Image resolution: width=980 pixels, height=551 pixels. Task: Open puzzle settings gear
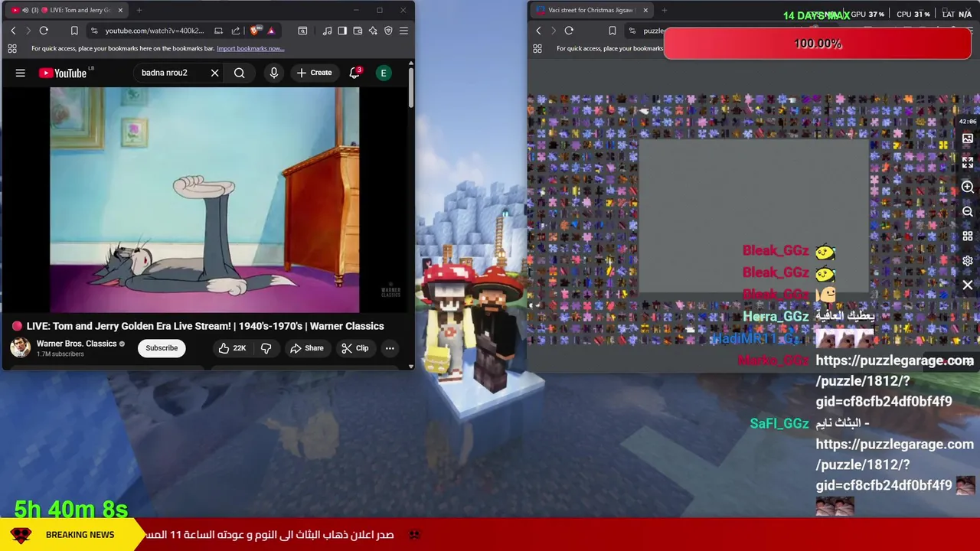point(968,261)
